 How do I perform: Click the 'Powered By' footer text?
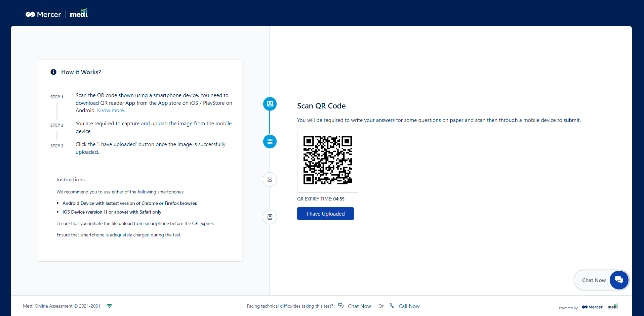coord(568,308)
